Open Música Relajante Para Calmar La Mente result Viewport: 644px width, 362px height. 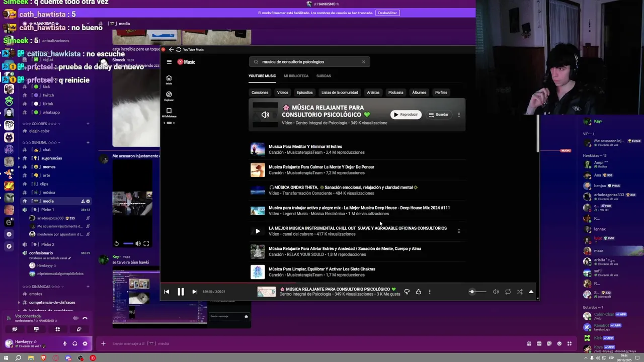[321, 167]
